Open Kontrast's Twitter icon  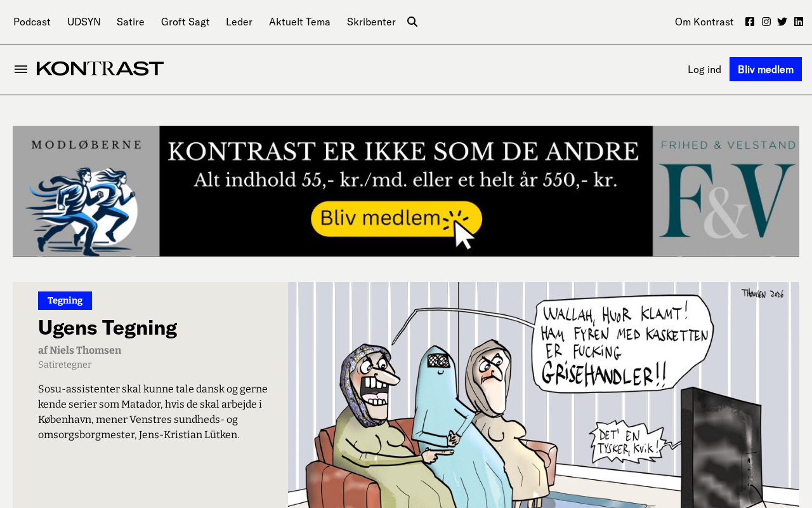(782, 22)
